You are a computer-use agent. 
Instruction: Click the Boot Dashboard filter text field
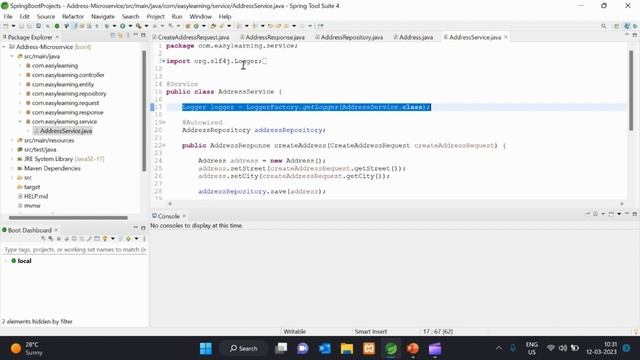(74, 249)
